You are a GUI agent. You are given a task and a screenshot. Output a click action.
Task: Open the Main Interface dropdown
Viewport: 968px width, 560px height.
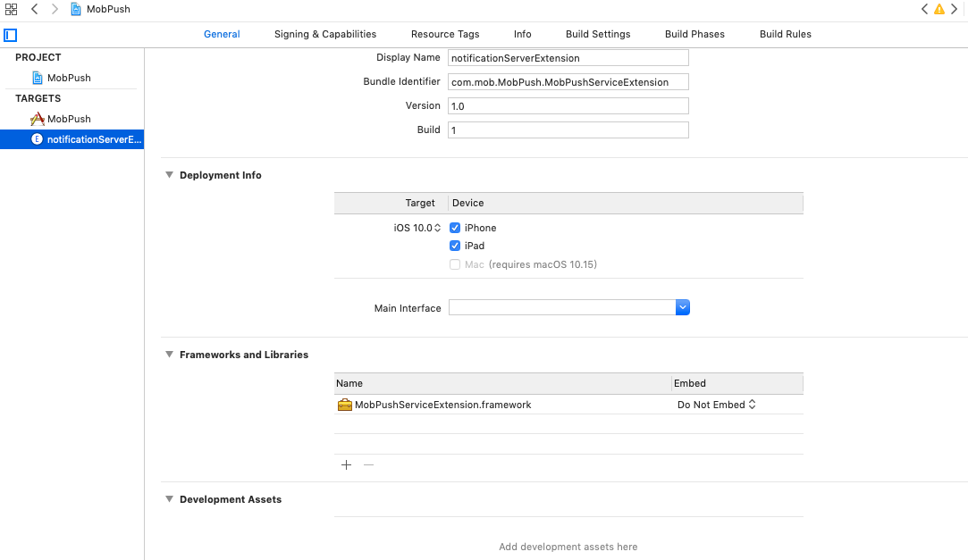click(682, 307)
